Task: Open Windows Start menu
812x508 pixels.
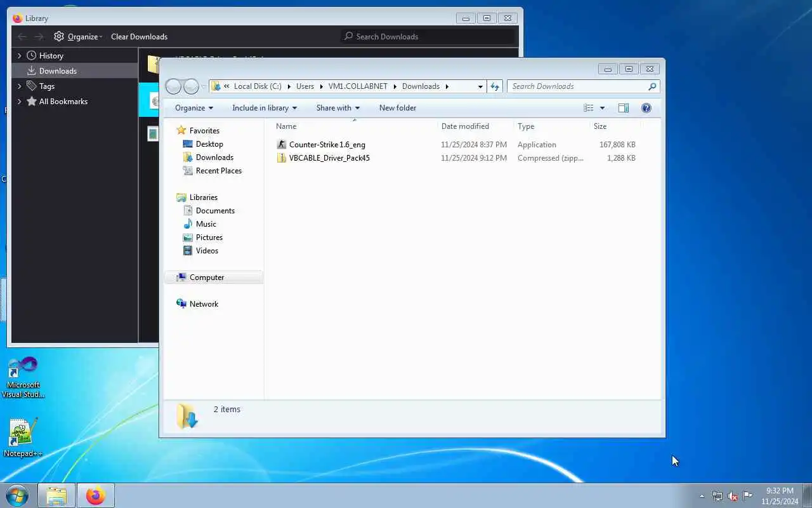Action: pyautogui.click(x=17, y=495)
